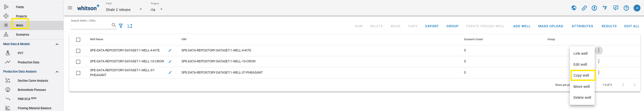Tick the WELL-10-CROW row checkbox
Image resolution: width=644 pixels, height=111 pixels.
[78, 62]
